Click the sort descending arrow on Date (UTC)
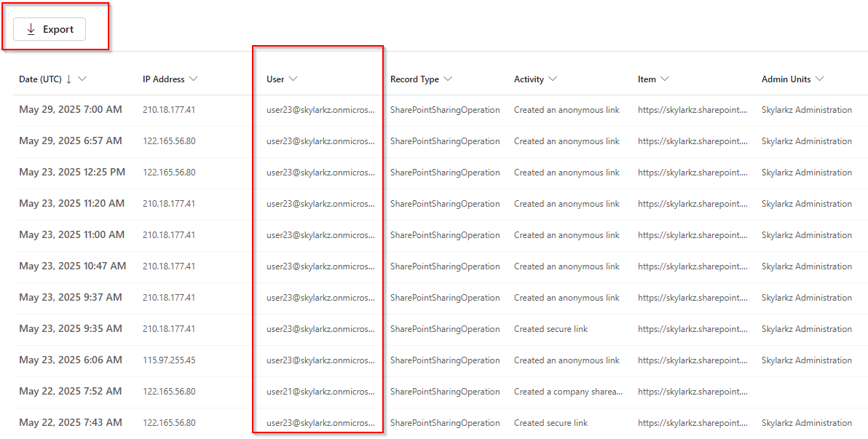The height and width of the screenshot is (439, 868). pyautogui.click(x=69, y=79)
